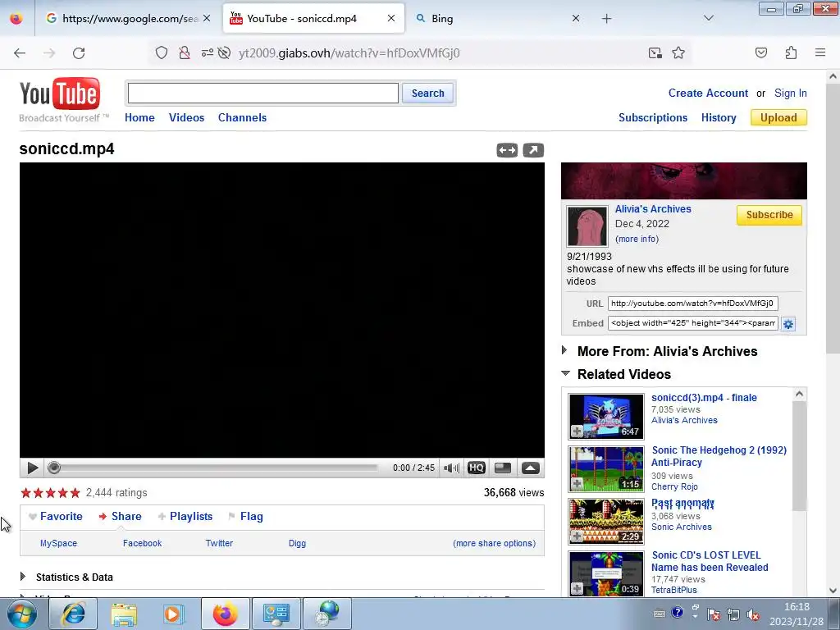Open player pop-up menu arrow

click(531, 468)
